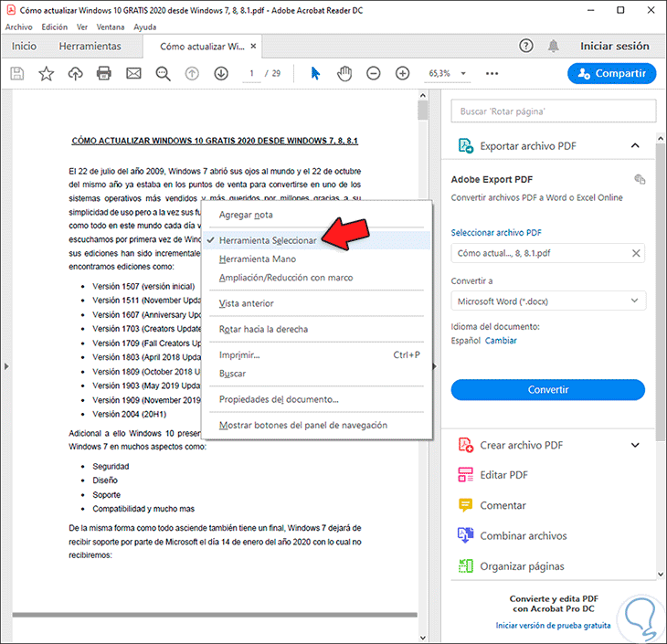The width and height of the screenshot is (667, 644).
Task: Open Propiedades del documento
Action: click(316, 399)
